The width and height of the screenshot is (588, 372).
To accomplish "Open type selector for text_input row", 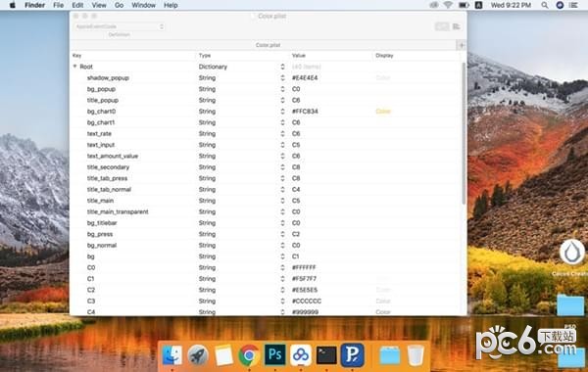I will (x=282, y=145).
